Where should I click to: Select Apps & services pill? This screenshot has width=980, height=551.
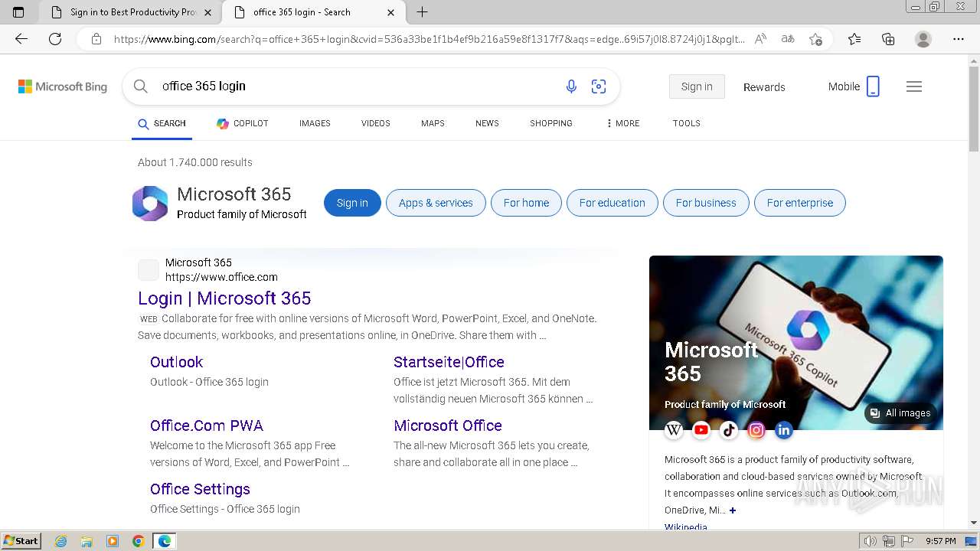[x=436, y=203]
